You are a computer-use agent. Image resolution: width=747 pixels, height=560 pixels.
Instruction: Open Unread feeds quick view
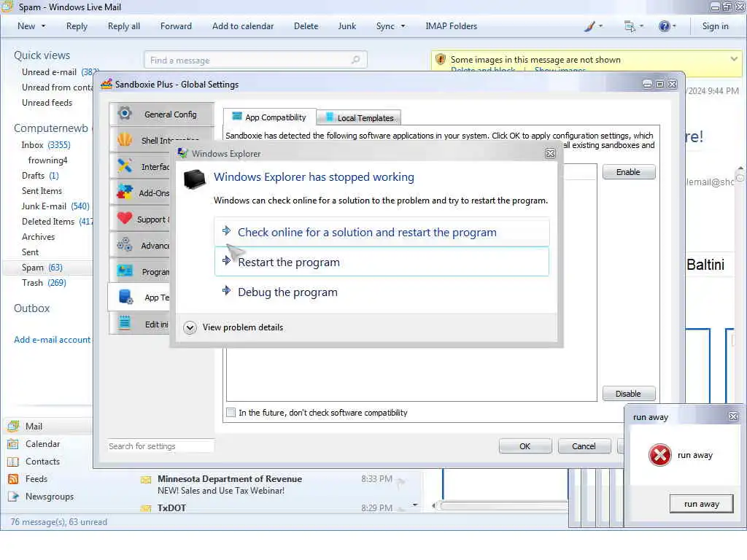click(x=47, y=103)
